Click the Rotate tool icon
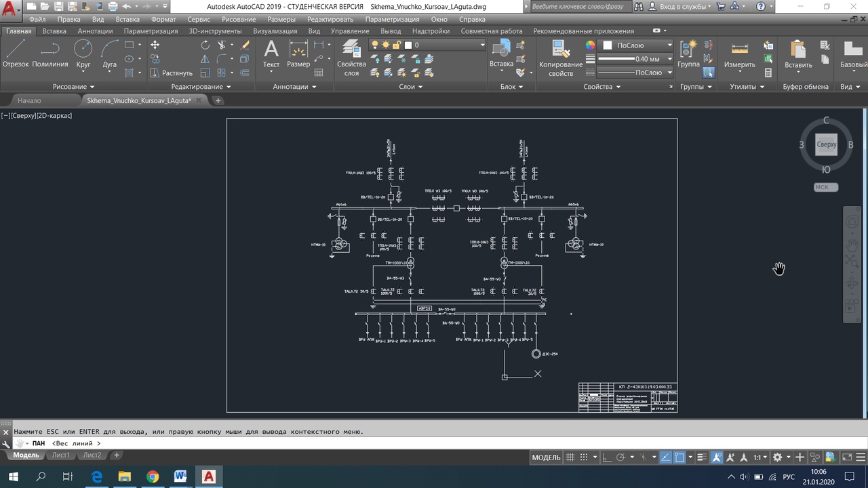 [205, 45]
